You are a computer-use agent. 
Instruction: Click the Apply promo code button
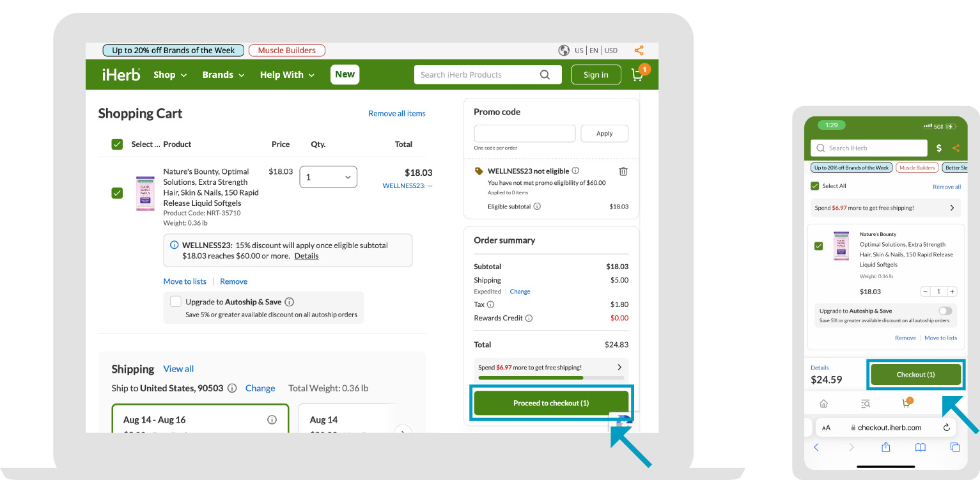point(605,134)
